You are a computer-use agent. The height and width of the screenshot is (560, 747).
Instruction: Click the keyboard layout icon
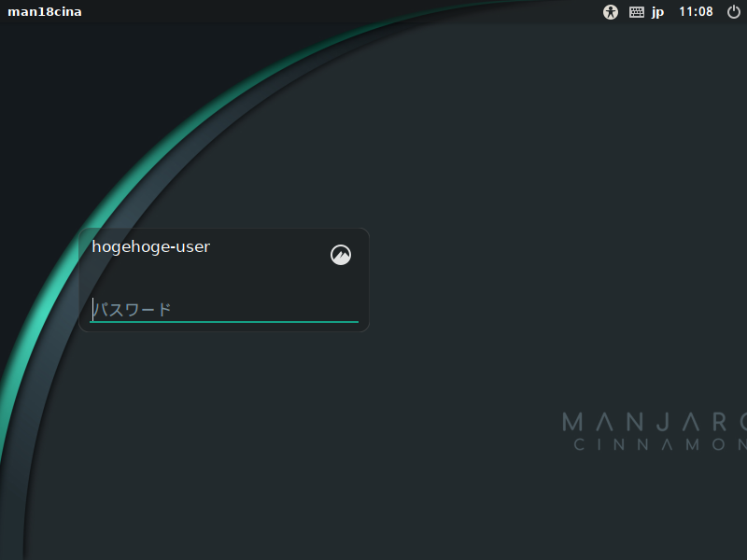pos(637,12)
